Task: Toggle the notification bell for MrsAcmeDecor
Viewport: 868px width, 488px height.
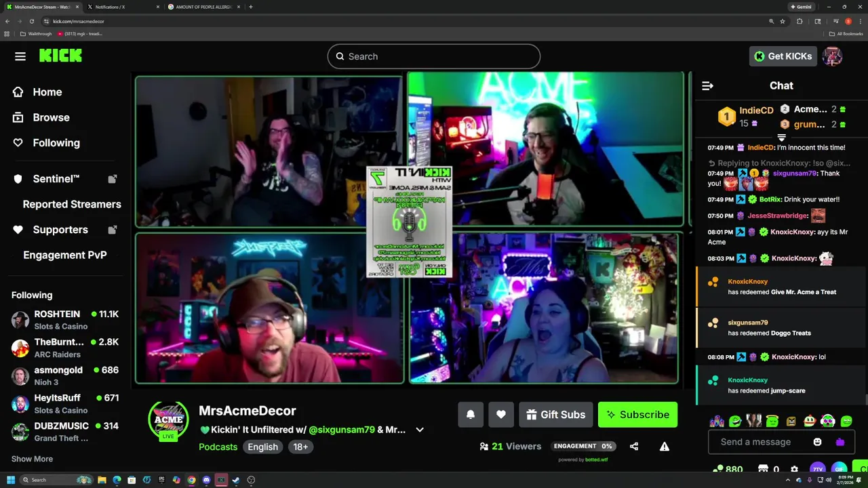Action: coord(471,415)
